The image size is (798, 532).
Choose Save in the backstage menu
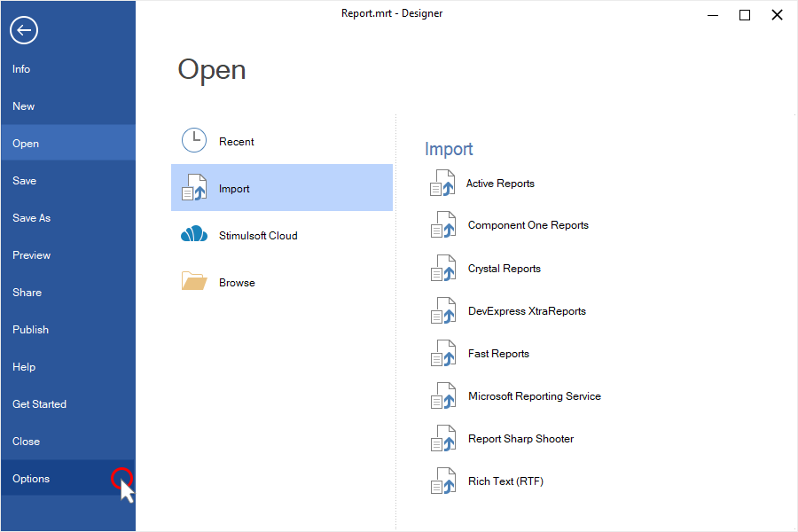click(68, 180)
